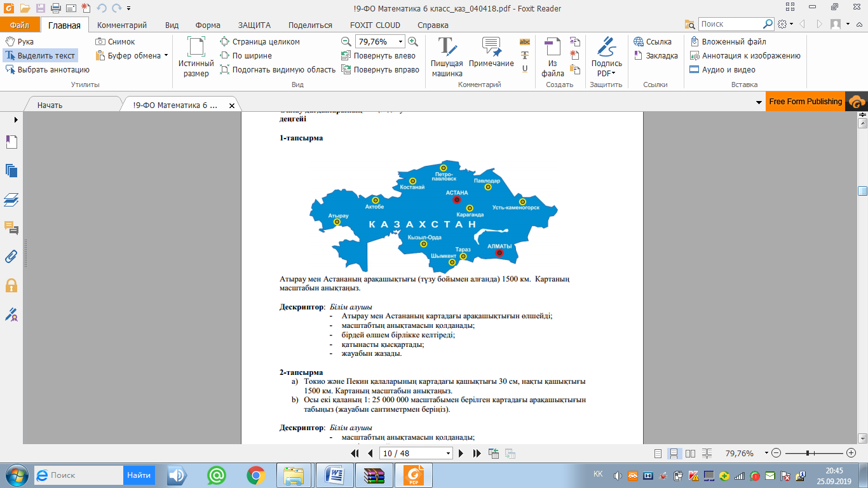Image resolution: width=868 pixels, height=488 pixels.
Task: Enable facing pages view mode
Action: [x=689, y=454]
